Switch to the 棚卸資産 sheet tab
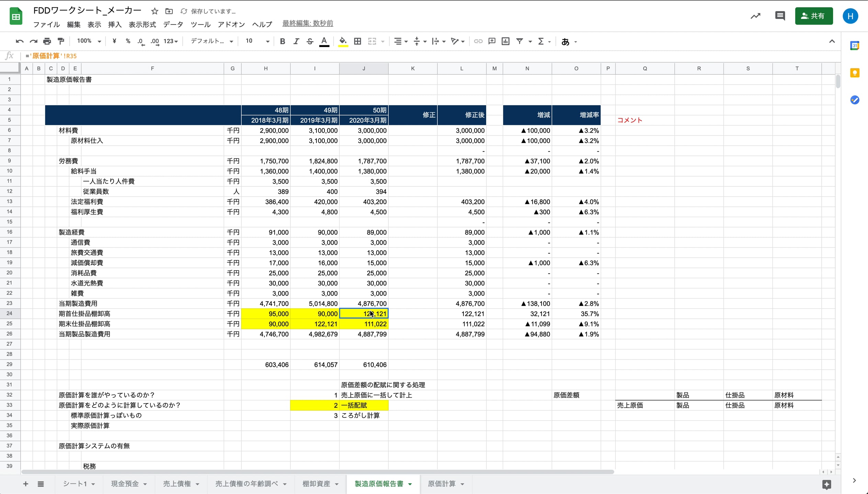Viewport: 868px width, 494px height. pyautogui.click(x=316, y=484)
